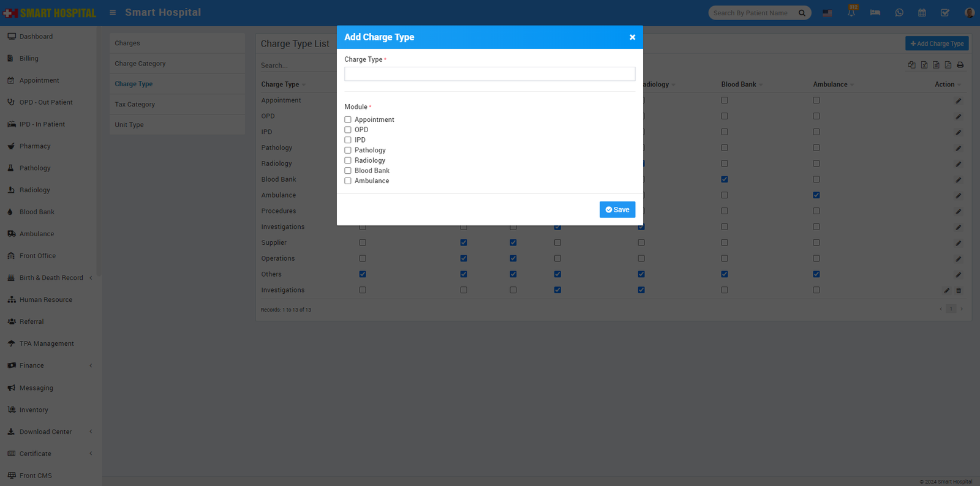This screenshot has width=980, height=486.
Task: Click the notification bell icon
Action: tap(851, 13)
